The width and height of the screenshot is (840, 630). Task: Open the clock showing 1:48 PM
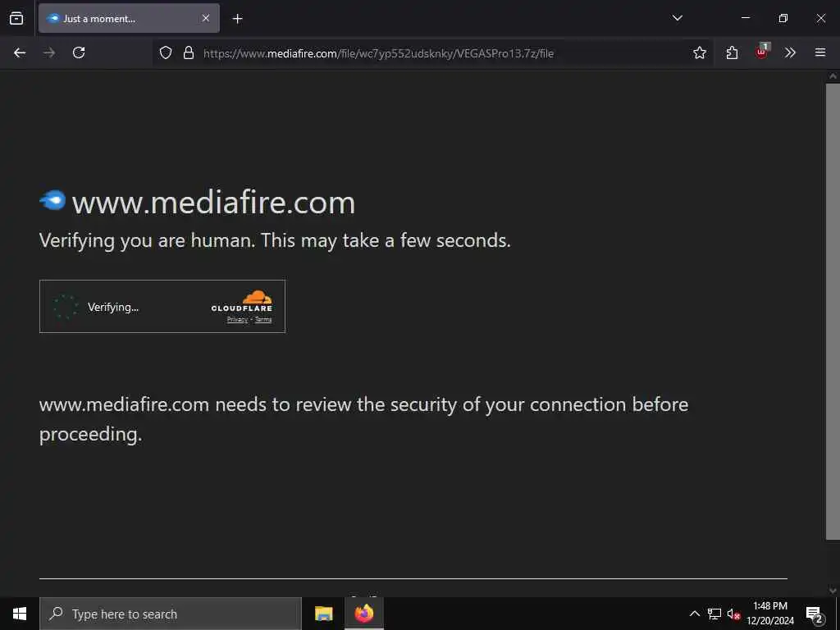tap(770, 614)
